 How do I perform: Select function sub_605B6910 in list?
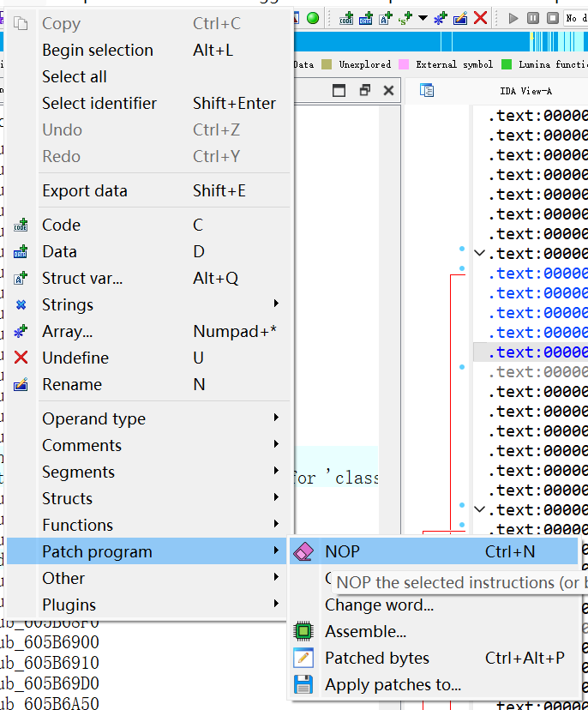(50, 663)
